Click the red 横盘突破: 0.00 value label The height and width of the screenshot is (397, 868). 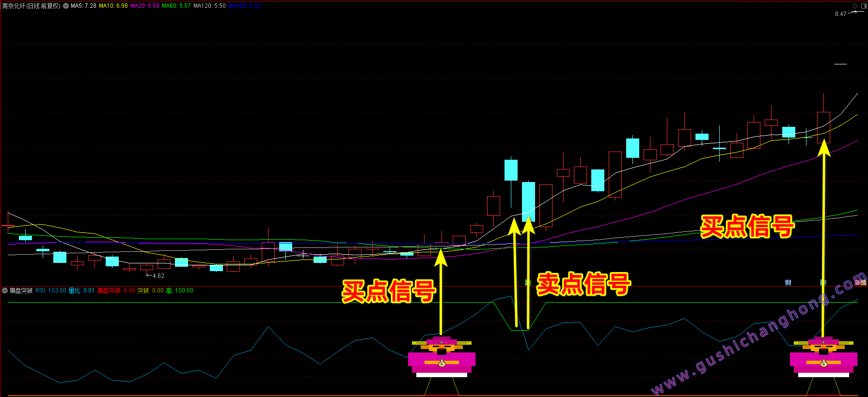coord(116,290)
